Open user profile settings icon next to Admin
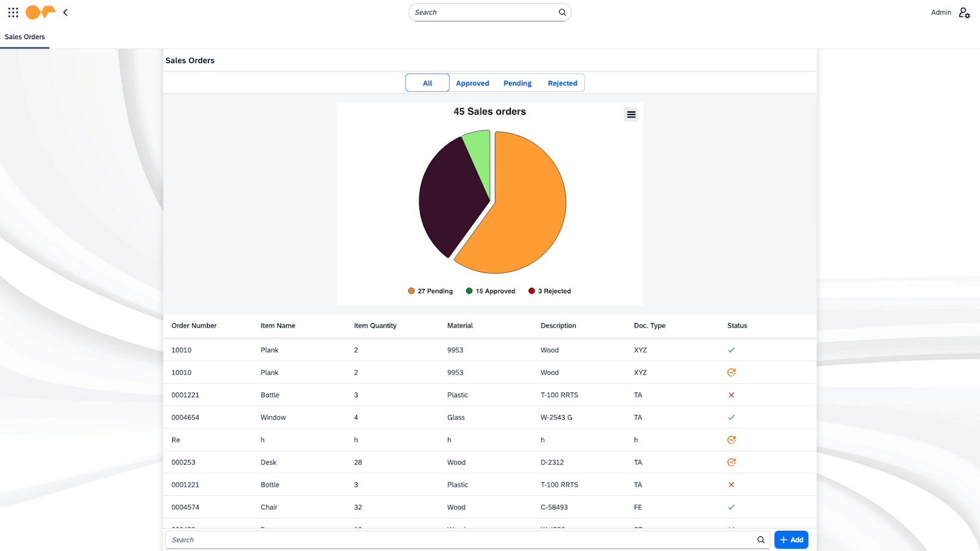This screenshot has height=551, width=980. point(964,12)
